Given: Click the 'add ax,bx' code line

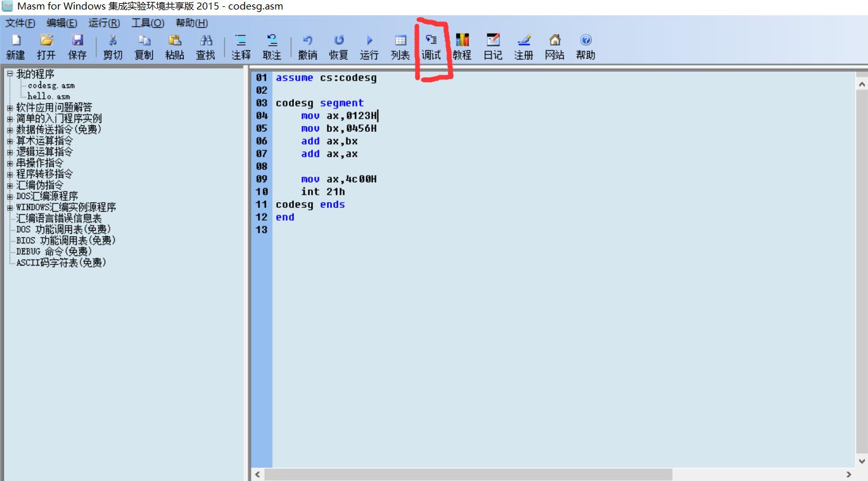Looking at the screenshot, I should click(x=329, y=141).
